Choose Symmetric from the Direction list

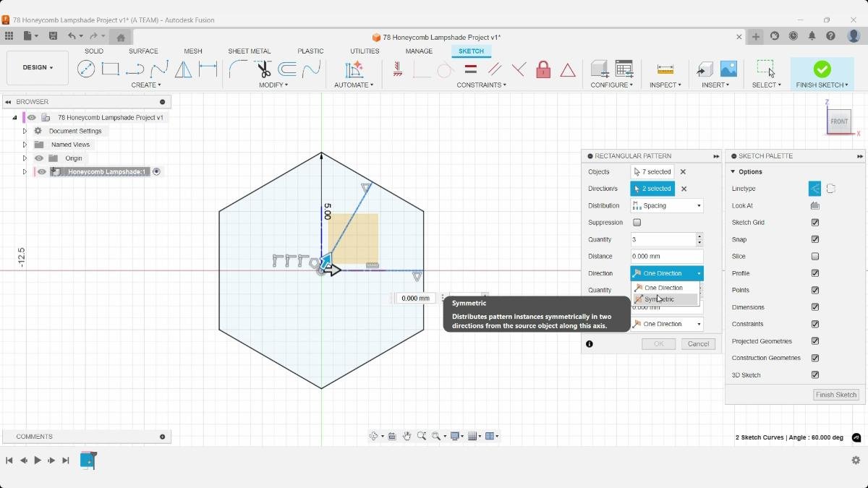coord(665,299)
